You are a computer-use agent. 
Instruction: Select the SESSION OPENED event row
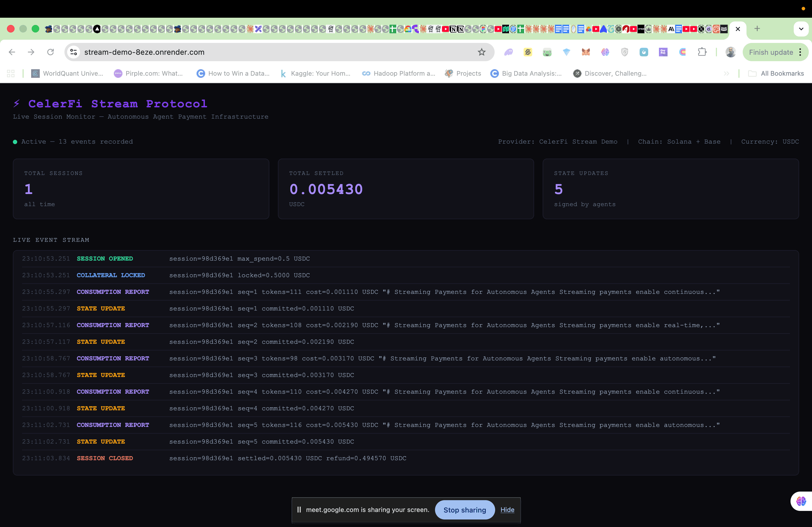pos(406,259)
